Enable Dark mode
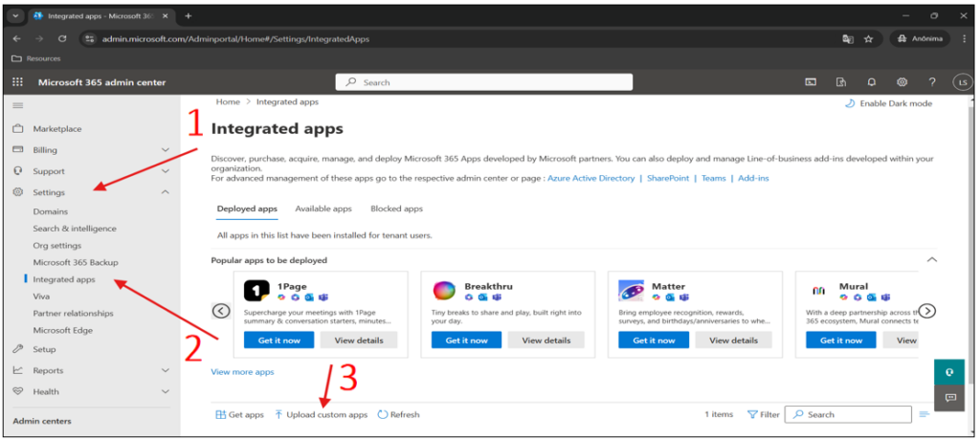This screenshot has height=440, width=980. (x=888, y=103)
